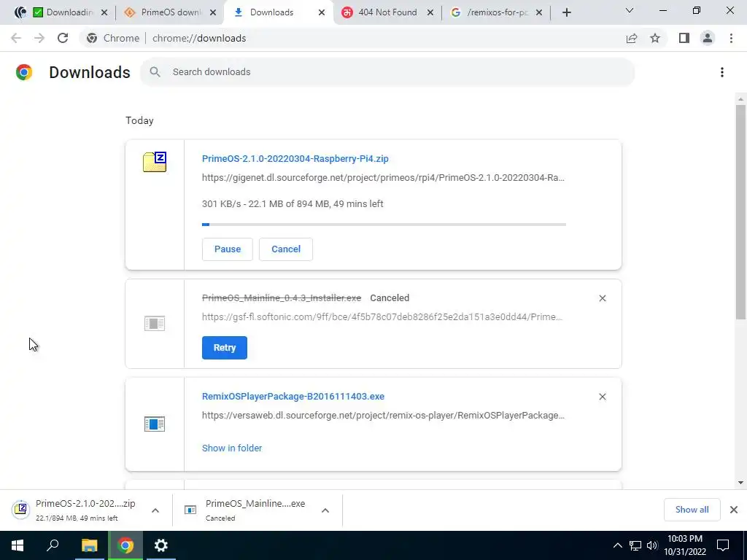Open RemixOSPlayerPackage-B2016111403.exe link

click(293, 396)
